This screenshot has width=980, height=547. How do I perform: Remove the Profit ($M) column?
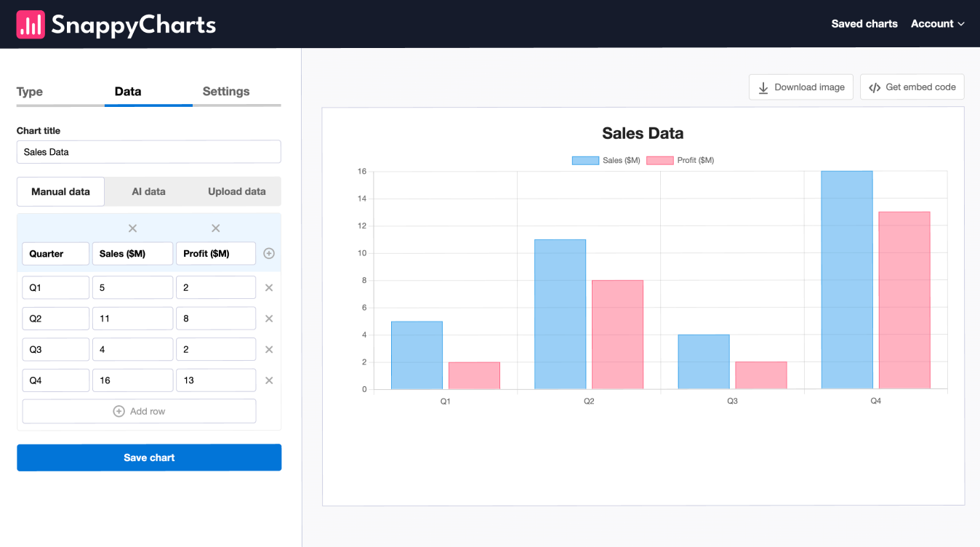coord(215,228)
